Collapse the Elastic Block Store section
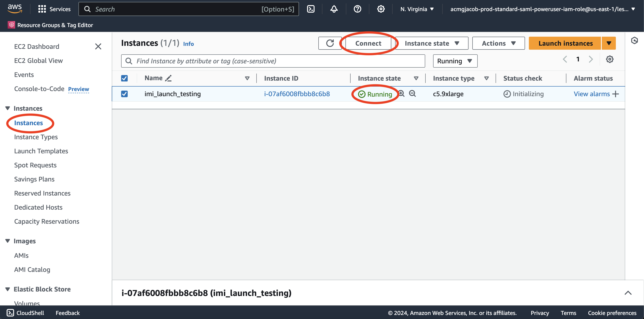Image resolution: width=644 pixels, height=319 pixels. click(8, 289)
